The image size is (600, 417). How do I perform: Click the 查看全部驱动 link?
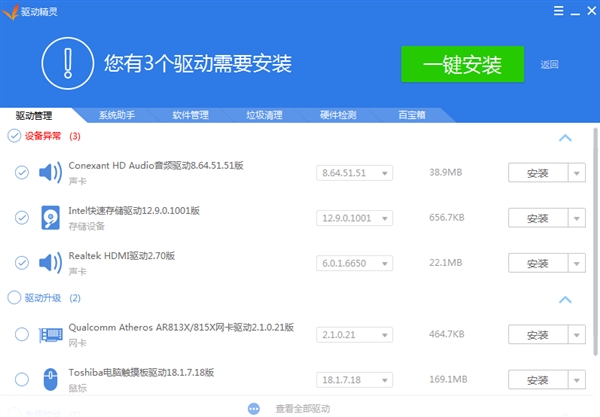point(303,409)
